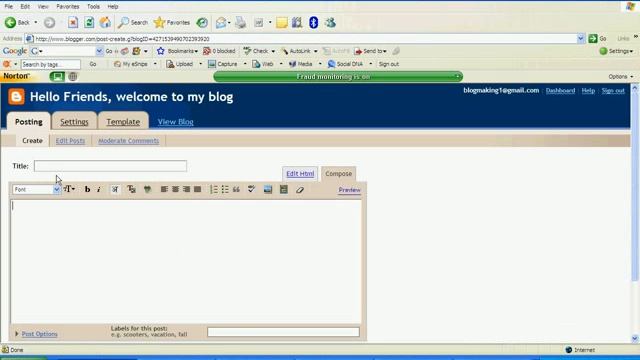640x360 pixels.
Task: Align post text left
Action: 164,189
